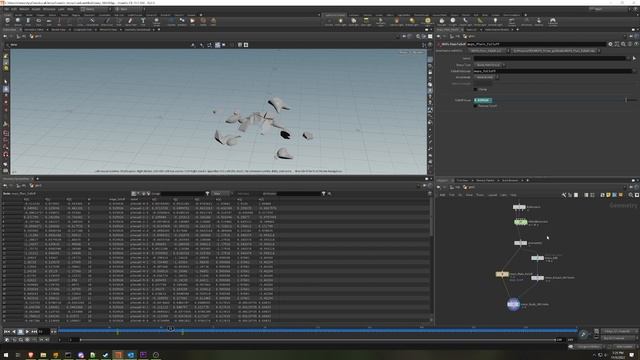The image size is (640, 360).
Task: Open the Render menu
Action: (x=24, y=9)
